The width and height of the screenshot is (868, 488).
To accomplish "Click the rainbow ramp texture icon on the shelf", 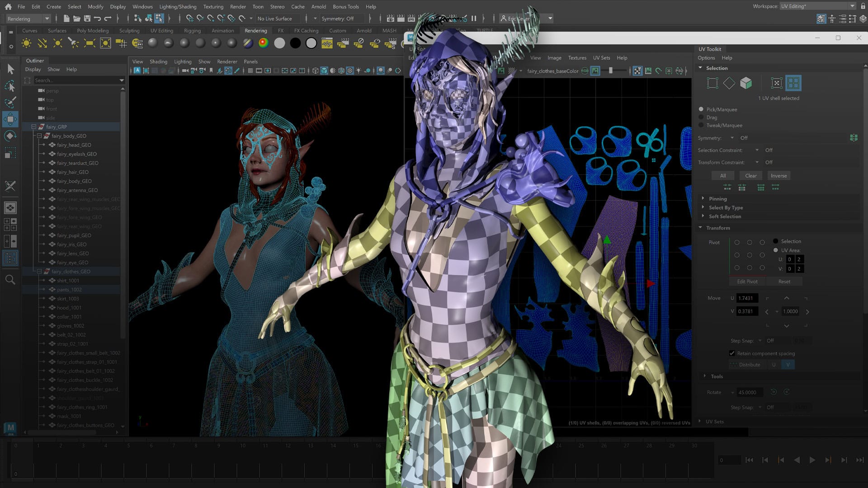I will pos(263,43).
